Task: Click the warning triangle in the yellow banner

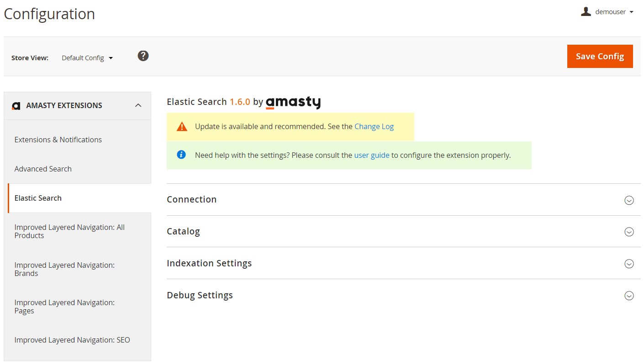Action: coord(181,126)
